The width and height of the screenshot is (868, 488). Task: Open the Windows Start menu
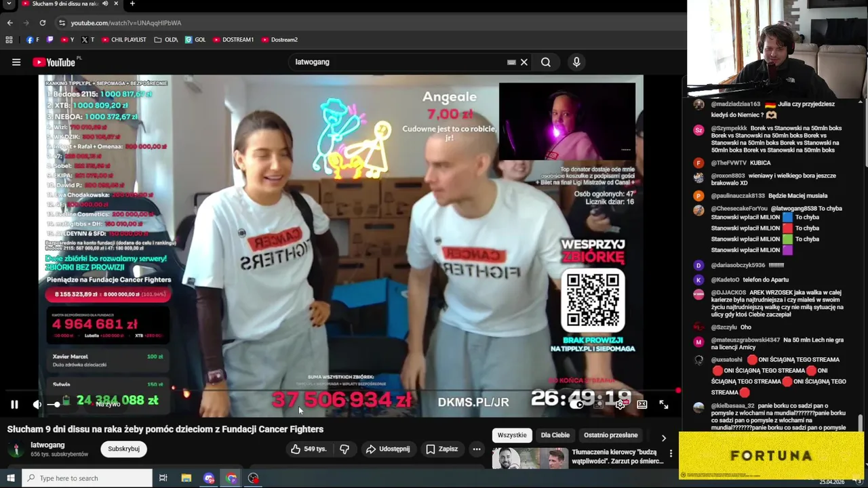[x=10, y=479]
